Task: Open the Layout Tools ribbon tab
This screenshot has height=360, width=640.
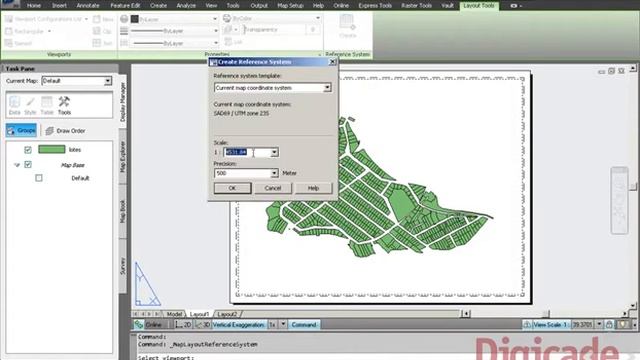Action: point(479,5)
